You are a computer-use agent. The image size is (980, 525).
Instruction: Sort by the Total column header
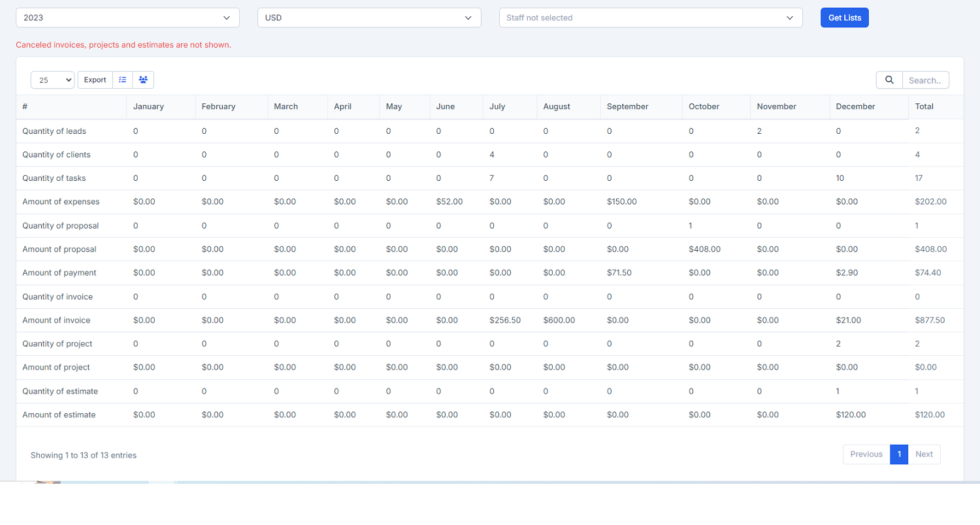coord(936,106)
